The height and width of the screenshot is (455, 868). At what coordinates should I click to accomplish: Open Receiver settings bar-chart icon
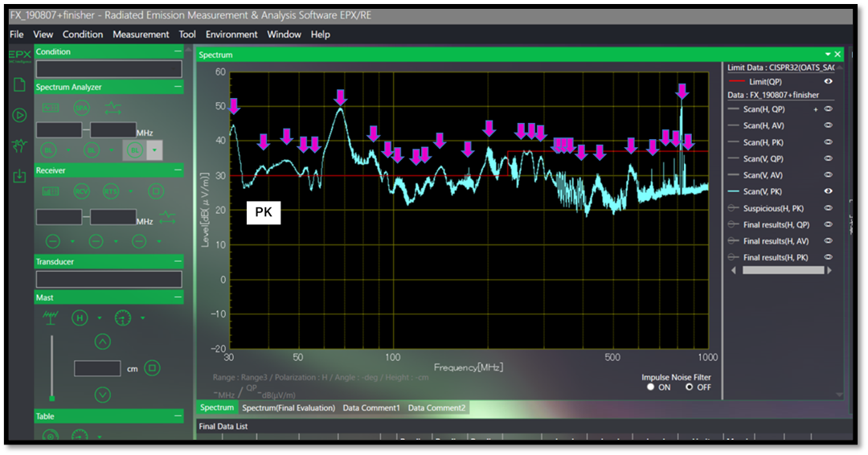[x=51, y=191]
